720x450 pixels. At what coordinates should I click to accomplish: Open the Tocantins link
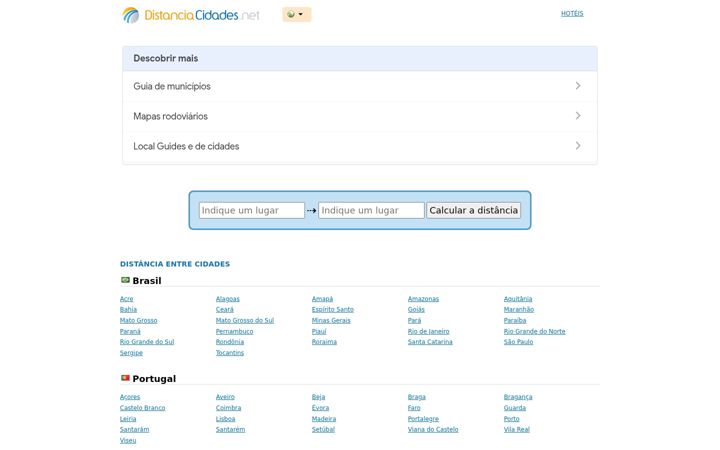tap(230, 353)
